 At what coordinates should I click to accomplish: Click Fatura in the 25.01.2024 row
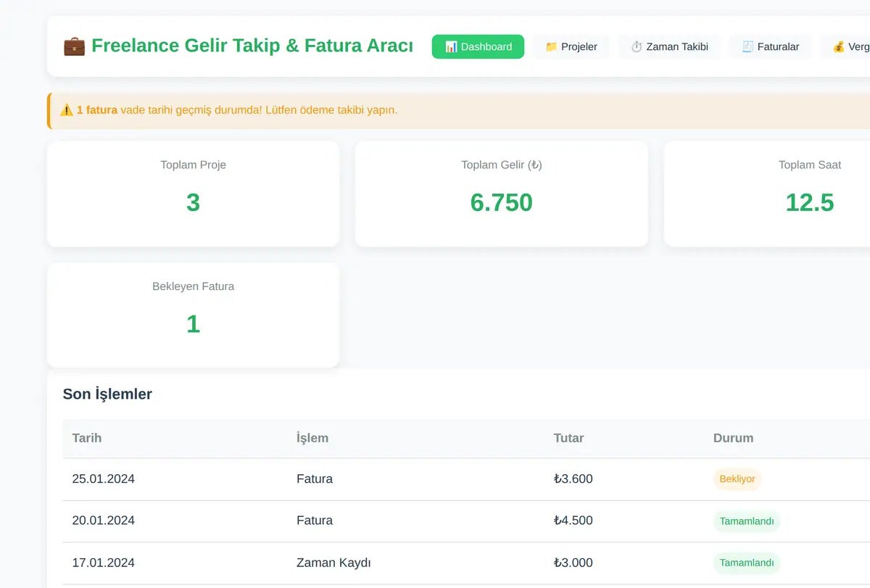[x=315, y=479]
